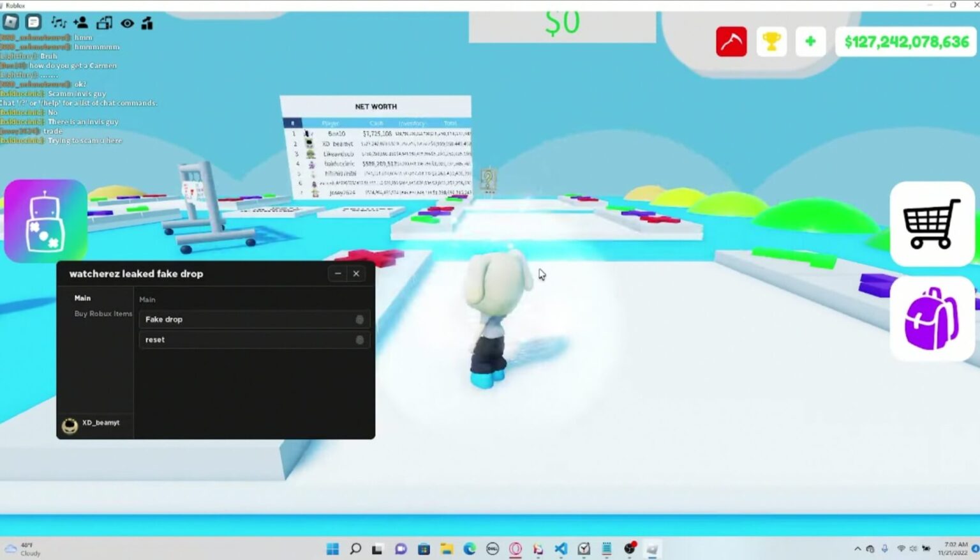Click the music notes icon
Screen dimensions: 980x560
point(59,23)
